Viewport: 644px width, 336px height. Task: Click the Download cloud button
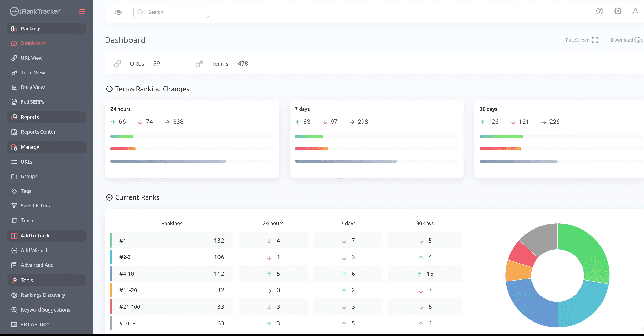[626, 40]
